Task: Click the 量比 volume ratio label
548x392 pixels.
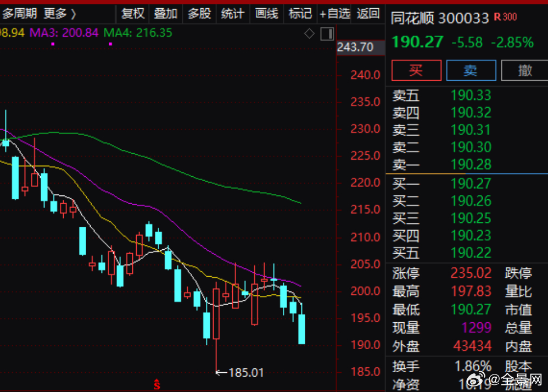Action: tap(518, 291)
